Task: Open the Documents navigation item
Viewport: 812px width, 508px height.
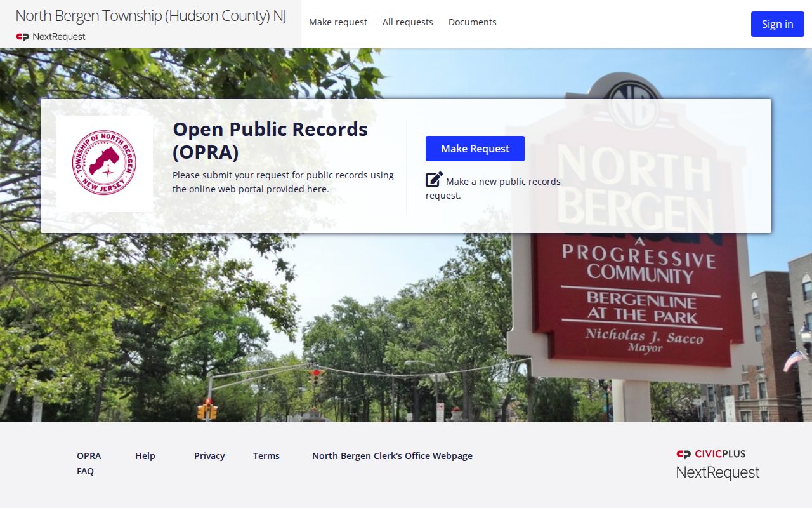Action: (473, 22)
